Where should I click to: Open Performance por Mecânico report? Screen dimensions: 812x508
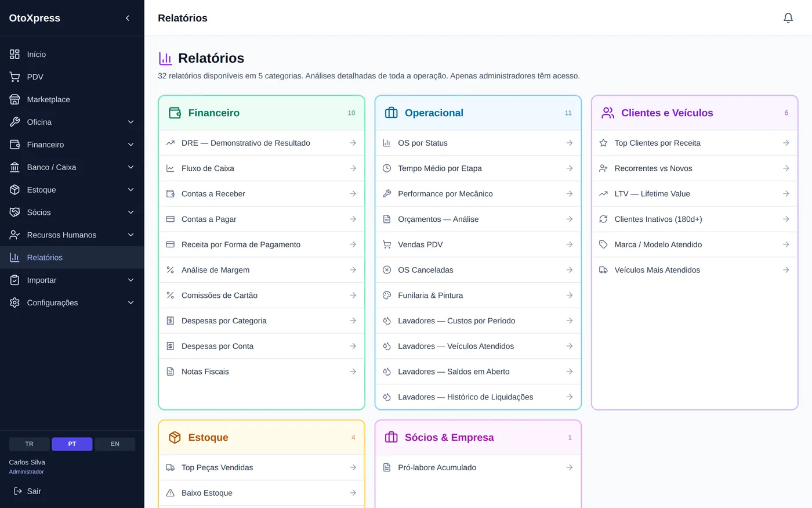tap(478, 194)
